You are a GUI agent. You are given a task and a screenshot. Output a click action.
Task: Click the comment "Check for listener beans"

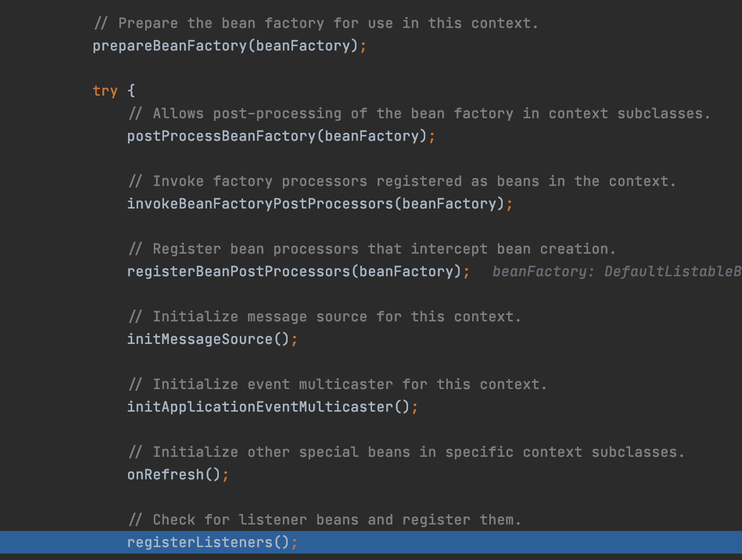click(x=255, y=520)
